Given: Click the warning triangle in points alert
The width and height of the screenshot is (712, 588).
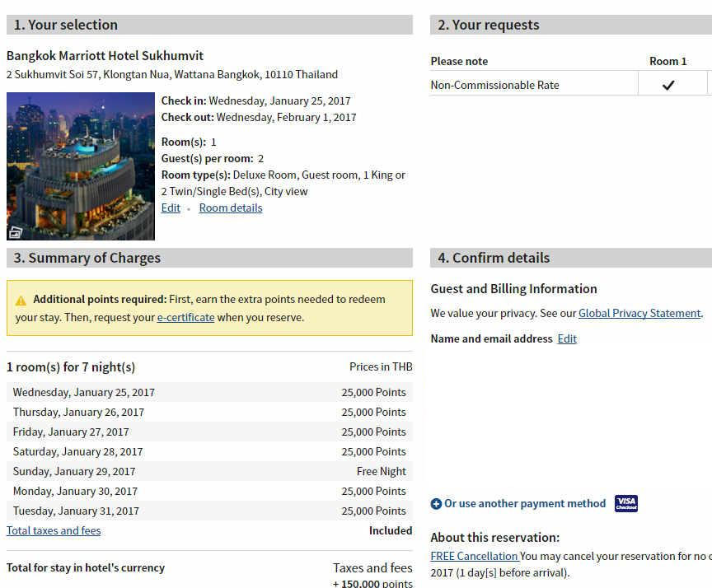Looking at the screenshot, I should pos(21,299).
